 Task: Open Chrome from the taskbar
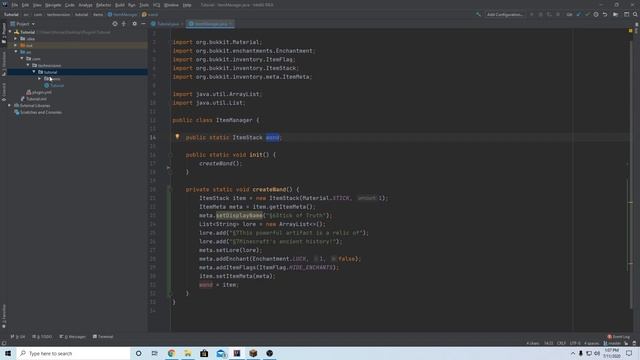[171, 353]
